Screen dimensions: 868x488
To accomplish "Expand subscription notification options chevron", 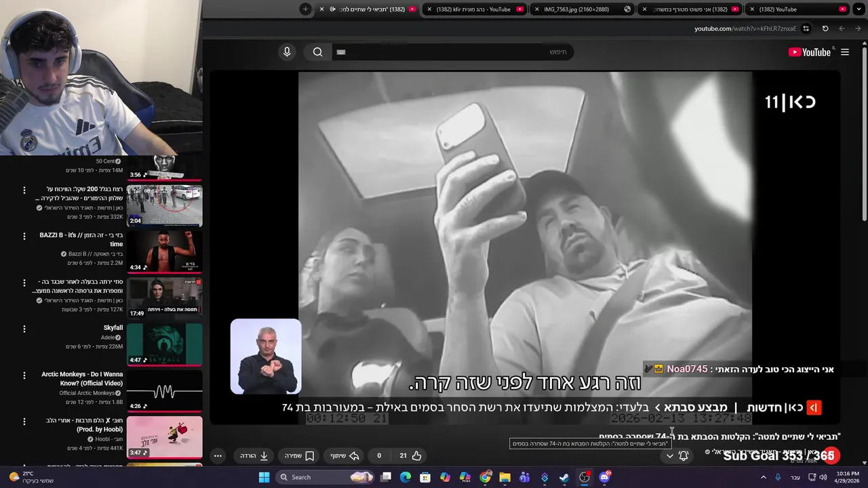I will pos(669,456).
